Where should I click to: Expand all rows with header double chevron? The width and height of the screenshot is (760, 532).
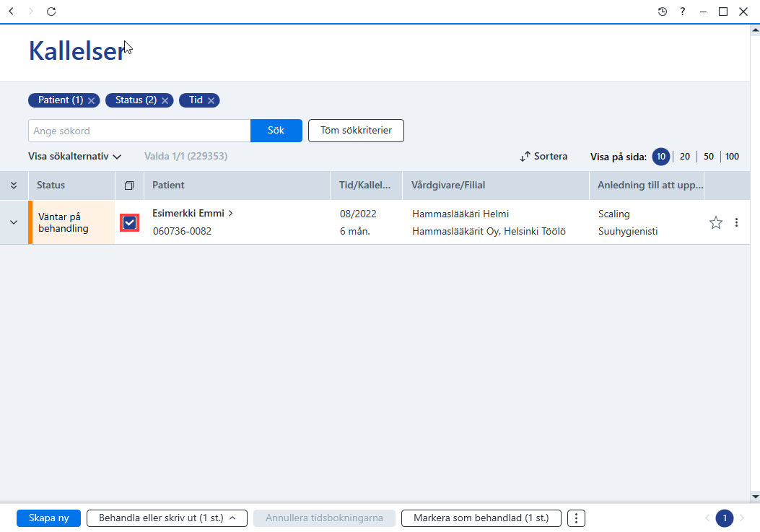[x=14, y=186]
